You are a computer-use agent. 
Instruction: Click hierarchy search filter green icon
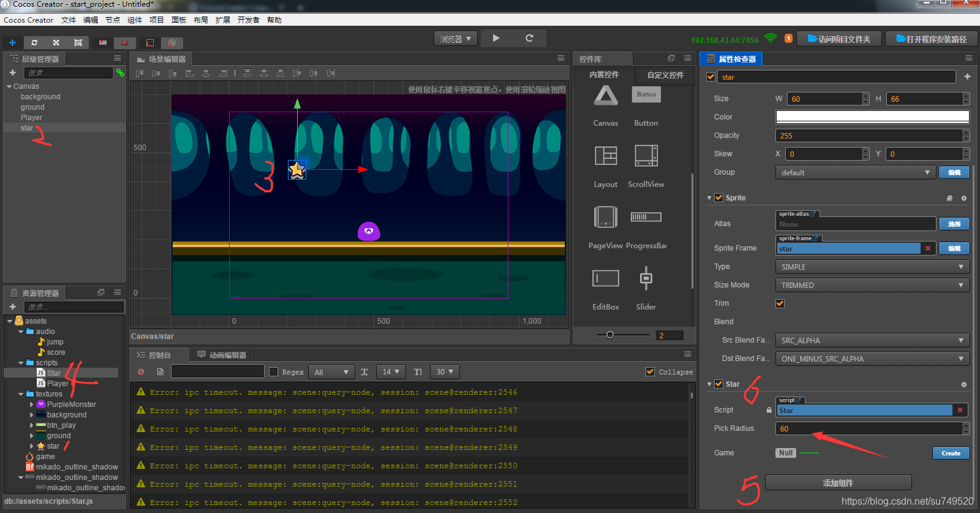(x=120, y=73)
